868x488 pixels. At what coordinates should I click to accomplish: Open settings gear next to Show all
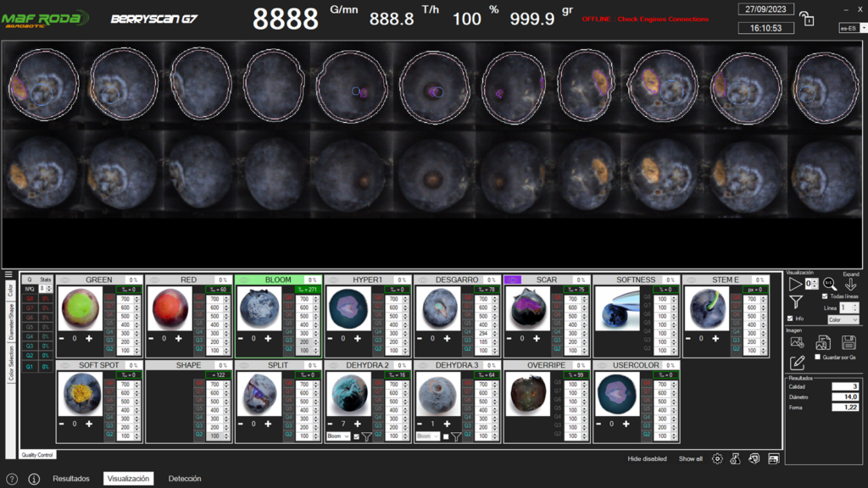click(717, 458)
